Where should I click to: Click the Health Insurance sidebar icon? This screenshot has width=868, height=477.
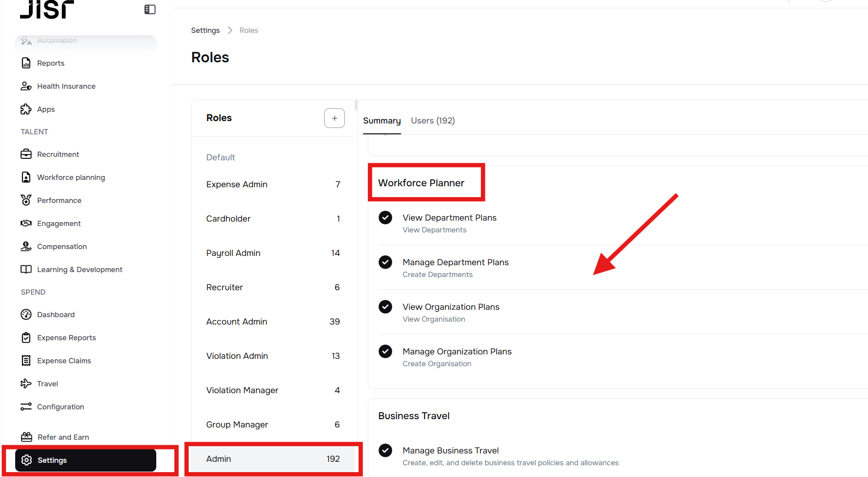(x=26, y=86)
